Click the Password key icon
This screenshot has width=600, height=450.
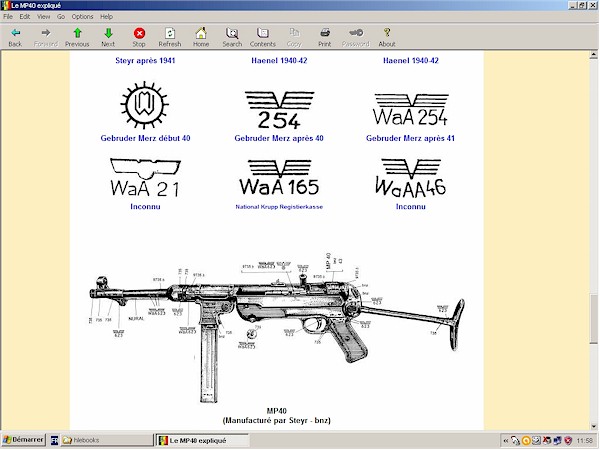pyautogui.click(x=356, y=33)
